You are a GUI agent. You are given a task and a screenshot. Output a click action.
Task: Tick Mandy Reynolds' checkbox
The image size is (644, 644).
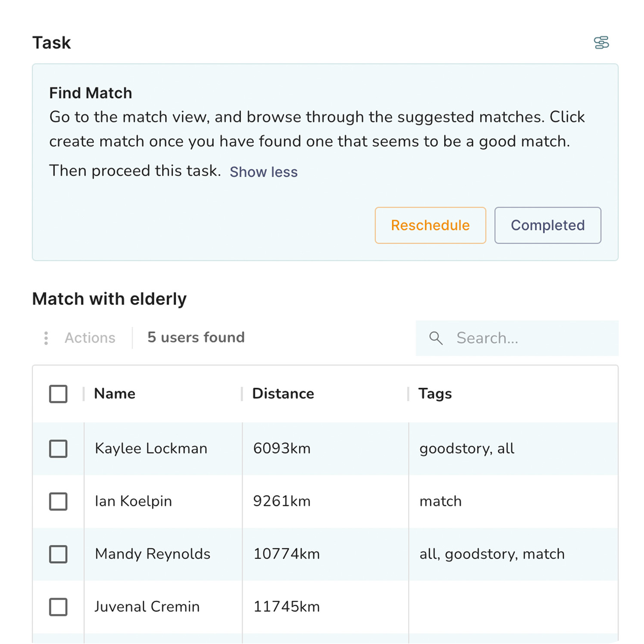[58, 554]
